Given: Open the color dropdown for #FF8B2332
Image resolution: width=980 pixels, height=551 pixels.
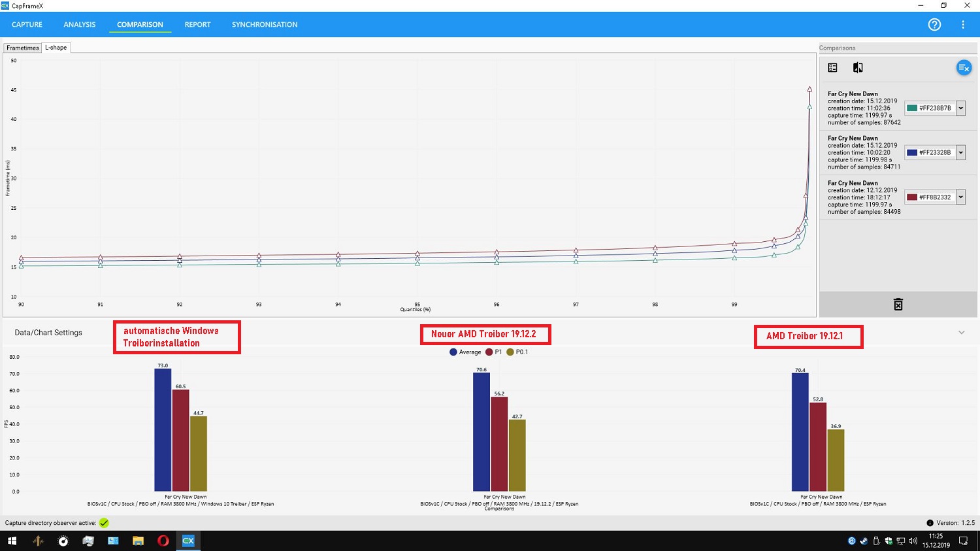Looking at the screenshot, I should coord(960,197).
